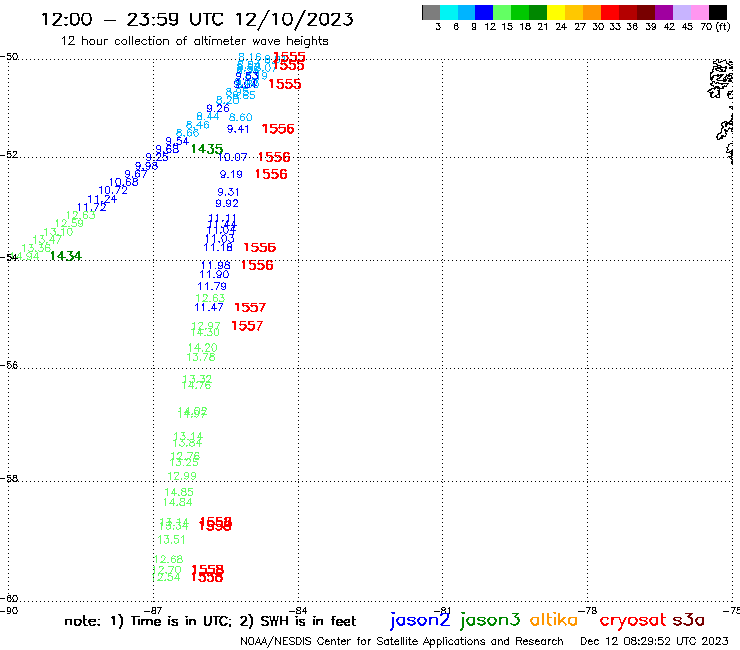
Task: Click the latitude axis label '-56'
Action: [x=9, y=365]
